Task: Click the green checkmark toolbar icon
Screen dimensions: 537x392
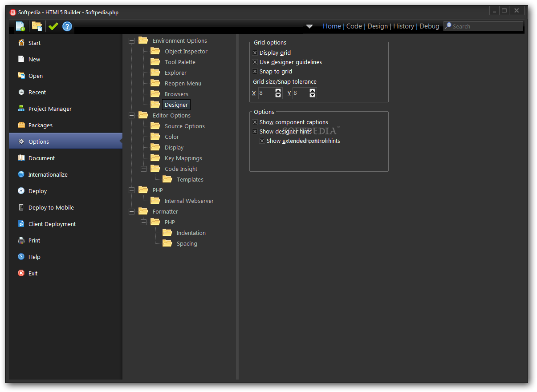Action: click(53, 26)
